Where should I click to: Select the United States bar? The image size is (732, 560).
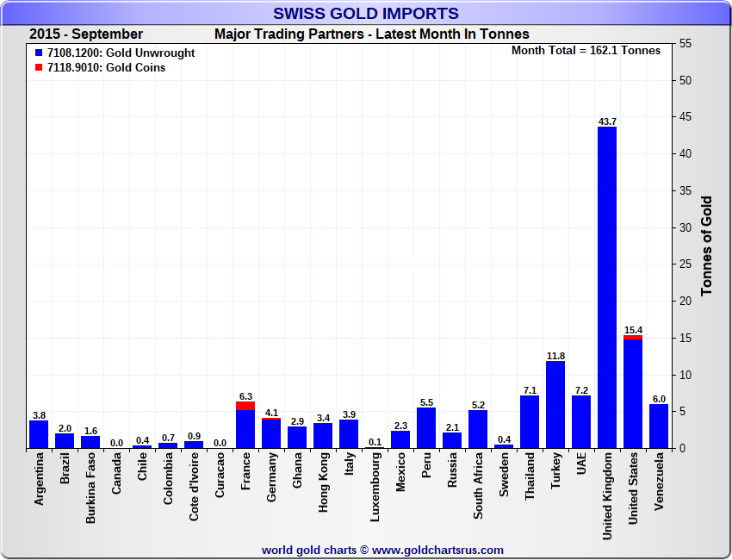(x=633, y=394)
